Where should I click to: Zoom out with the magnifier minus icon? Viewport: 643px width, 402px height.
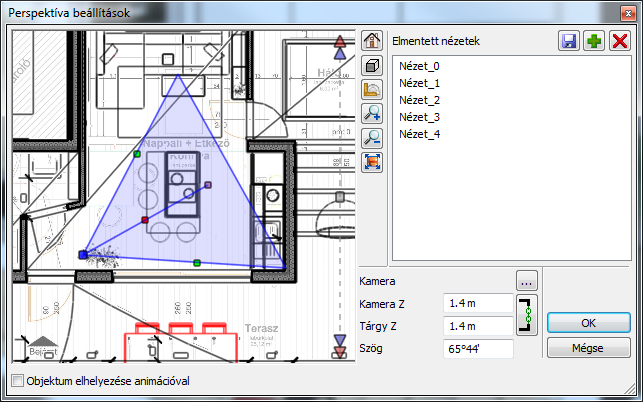[x=372, y=138]
